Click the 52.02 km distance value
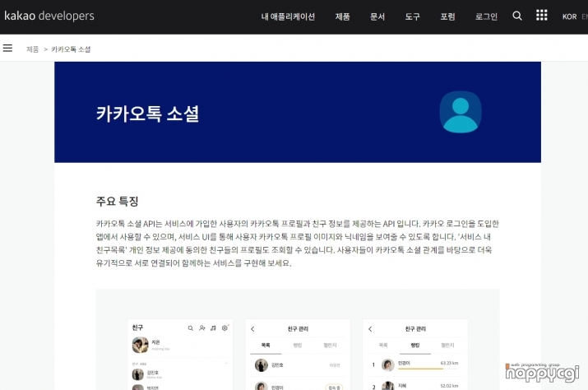The image size is (588, 390). (x=449, y=386)
